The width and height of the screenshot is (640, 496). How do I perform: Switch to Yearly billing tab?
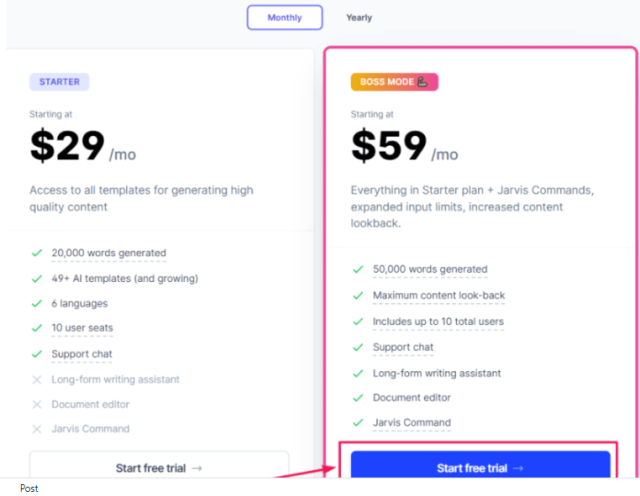[x=359, y=18]
